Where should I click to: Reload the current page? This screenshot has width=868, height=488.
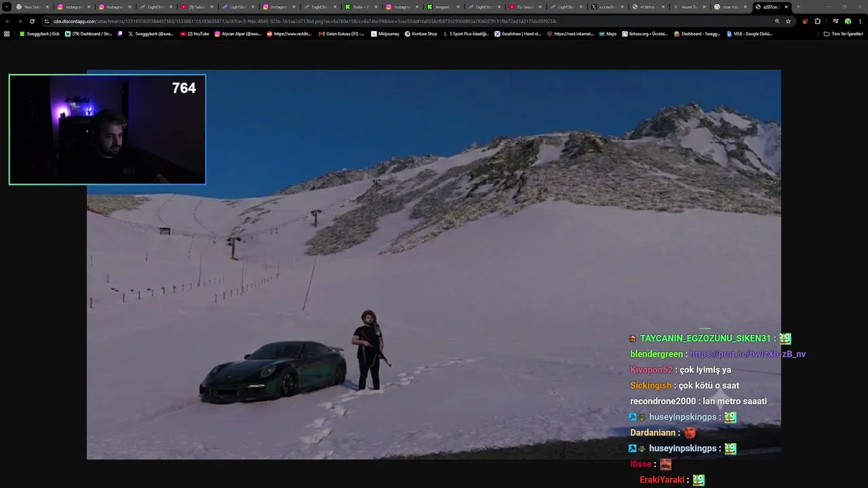click(x=32, y=21)
